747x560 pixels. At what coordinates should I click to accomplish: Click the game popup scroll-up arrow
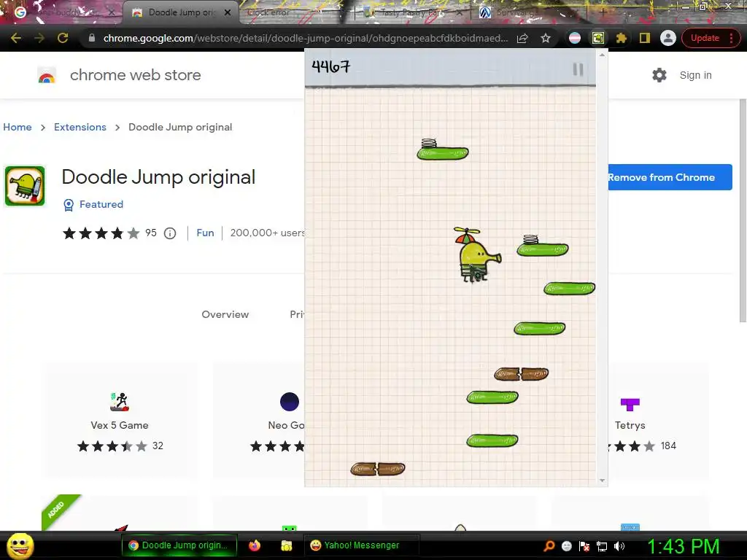point(602,55)
